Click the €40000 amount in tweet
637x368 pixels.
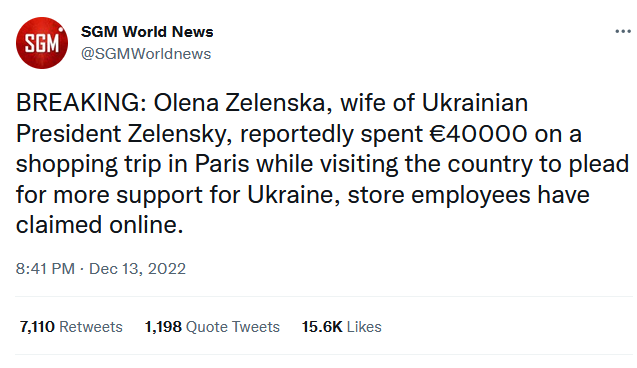479,134
